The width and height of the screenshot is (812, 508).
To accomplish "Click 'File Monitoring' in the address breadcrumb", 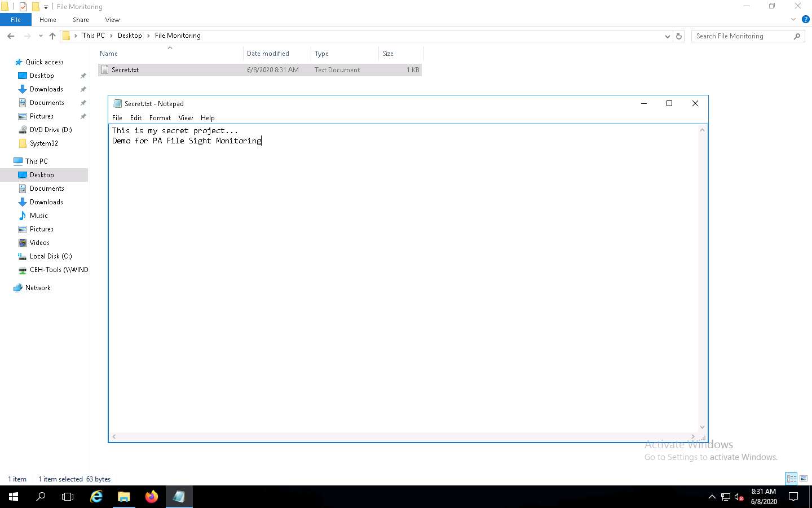I will (178, 36).
